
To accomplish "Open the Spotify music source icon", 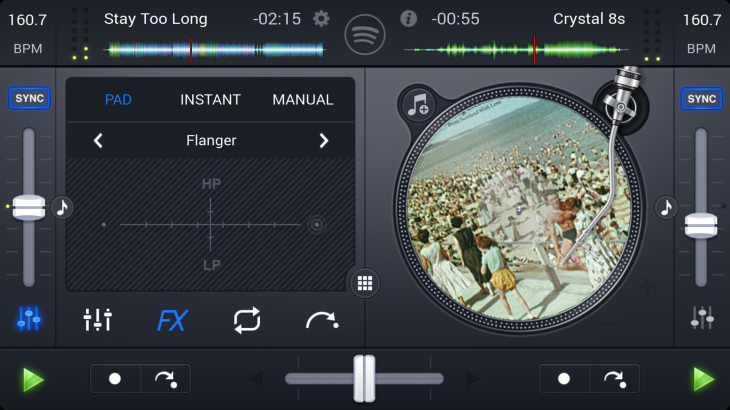I will coord(365,35).
